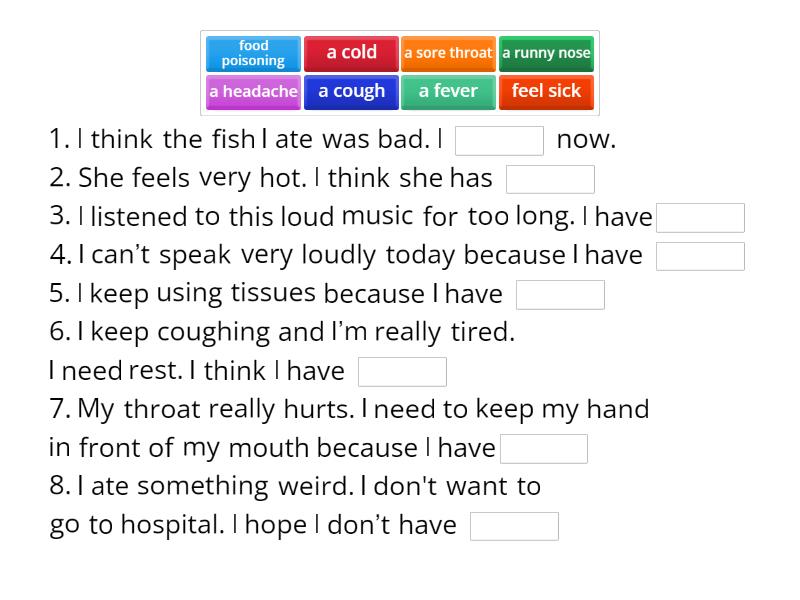Select the 'feel sick' answer tile

pyautogui.click(x=546, y=92)
